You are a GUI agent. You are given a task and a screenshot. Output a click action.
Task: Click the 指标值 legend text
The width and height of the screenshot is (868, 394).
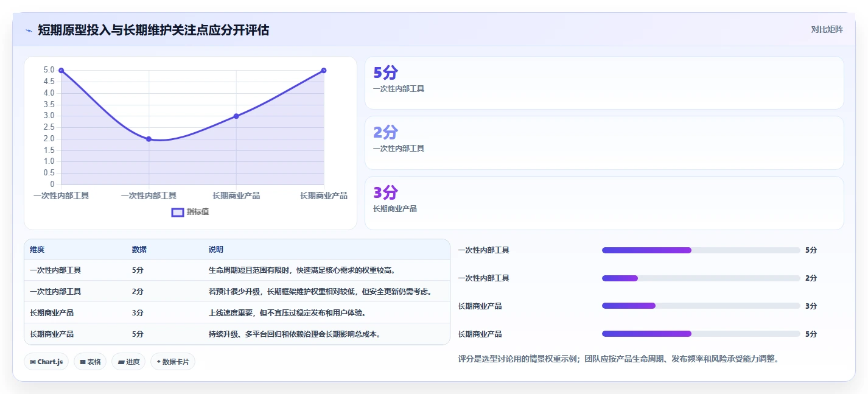pyautogui.click(x=198, y=212)
